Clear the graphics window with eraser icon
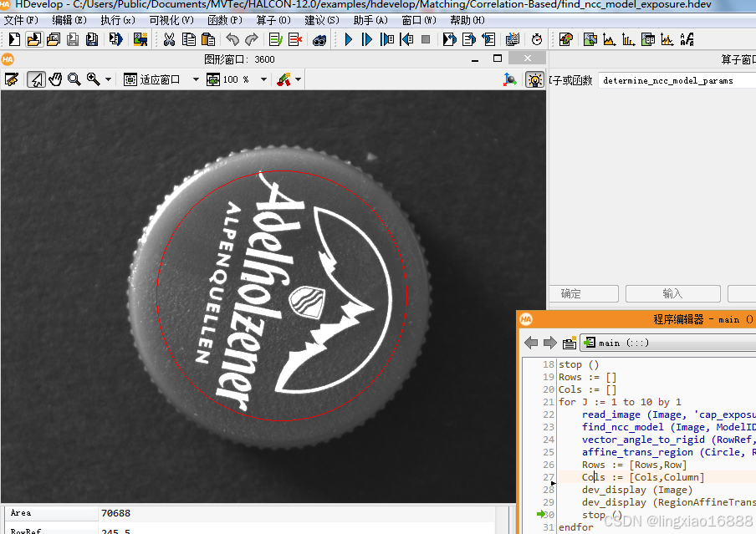Screen dimensions: 756x534 [12, 79]
